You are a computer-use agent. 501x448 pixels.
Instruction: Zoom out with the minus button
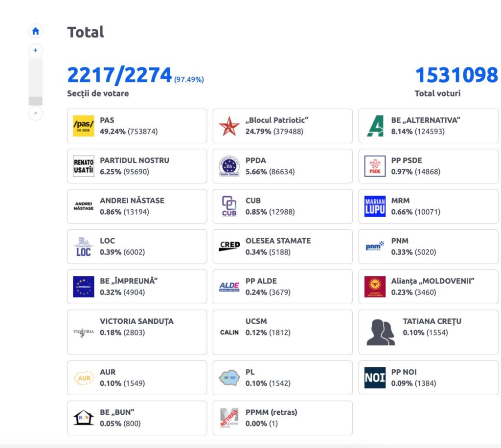(35, 113)
